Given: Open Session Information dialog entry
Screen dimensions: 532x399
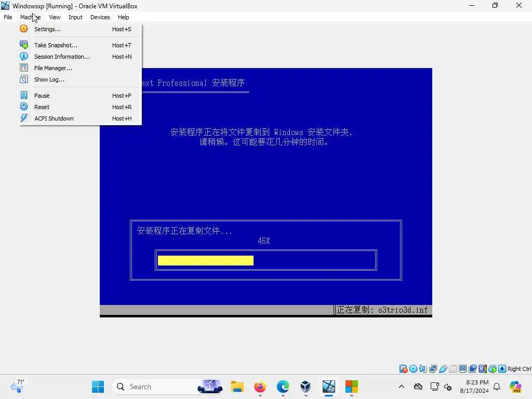Looking at the screenshot, I should click(x=80, y=57).
